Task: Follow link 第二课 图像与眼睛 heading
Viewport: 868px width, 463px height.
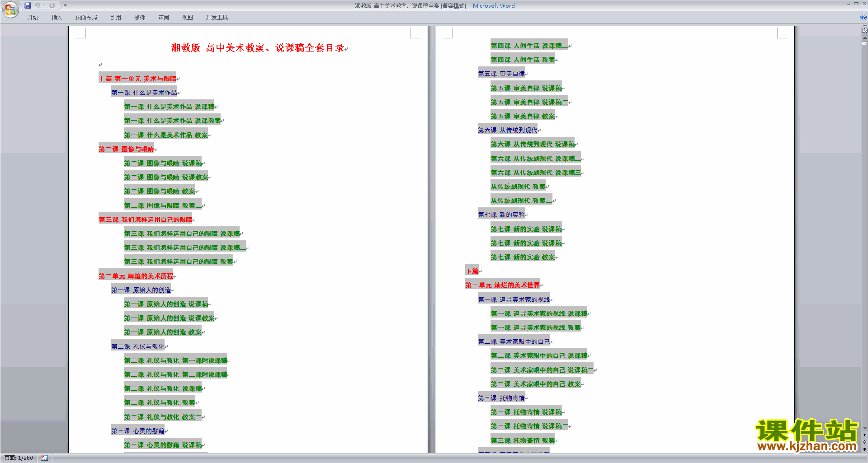Action: [x=126, y=149]
